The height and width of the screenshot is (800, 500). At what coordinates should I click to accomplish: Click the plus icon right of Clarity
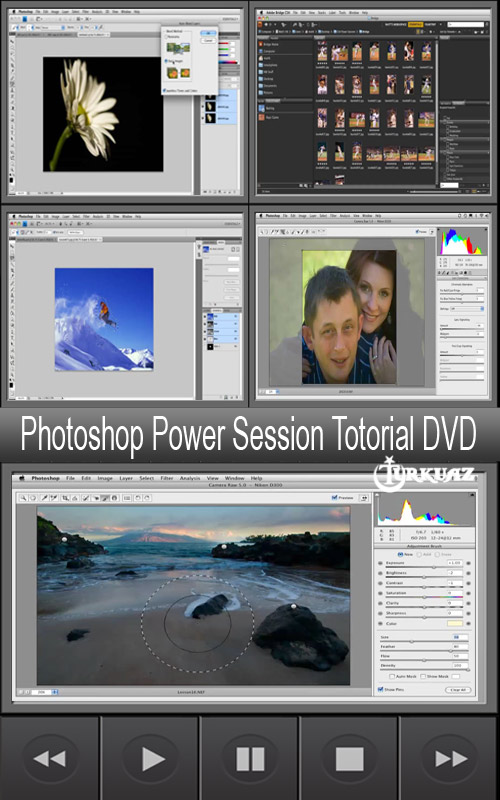pyautogui.click(x=468, y=603)
